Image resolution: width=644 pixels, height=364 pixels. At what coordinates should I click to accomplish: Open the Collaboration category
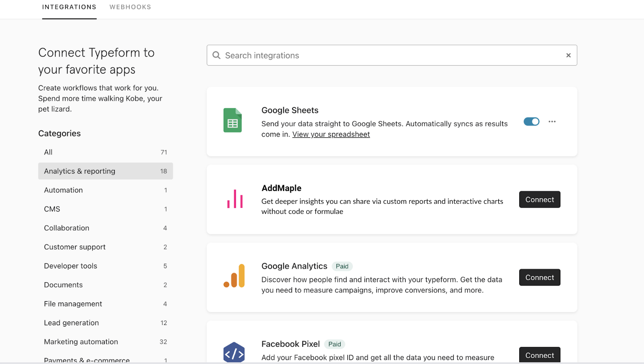105,228
